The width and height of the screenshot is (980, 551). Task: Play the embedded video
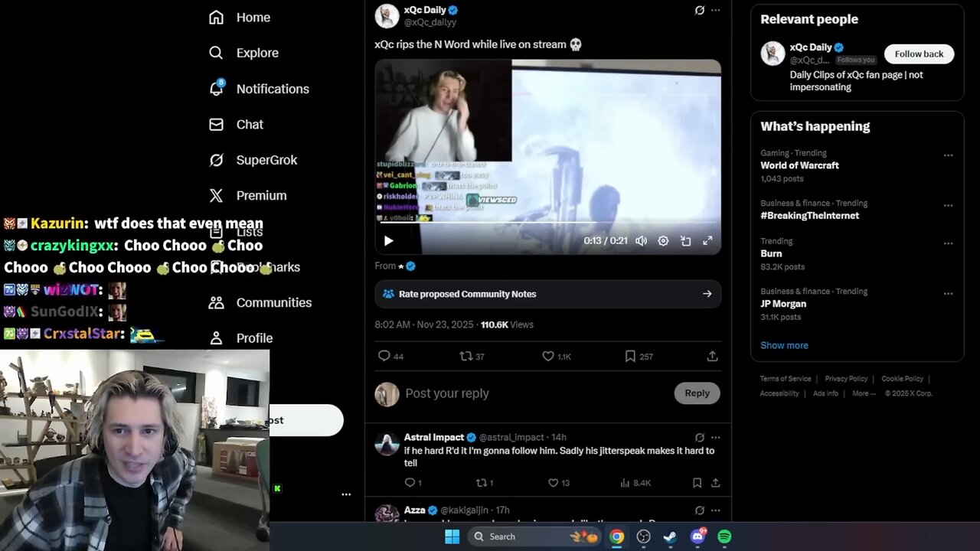point(388,241)
